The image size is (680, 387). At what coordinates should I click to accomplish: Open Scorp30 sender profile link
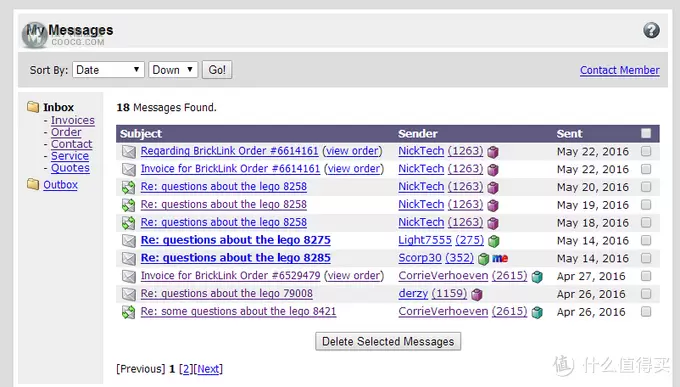[420, 258]
